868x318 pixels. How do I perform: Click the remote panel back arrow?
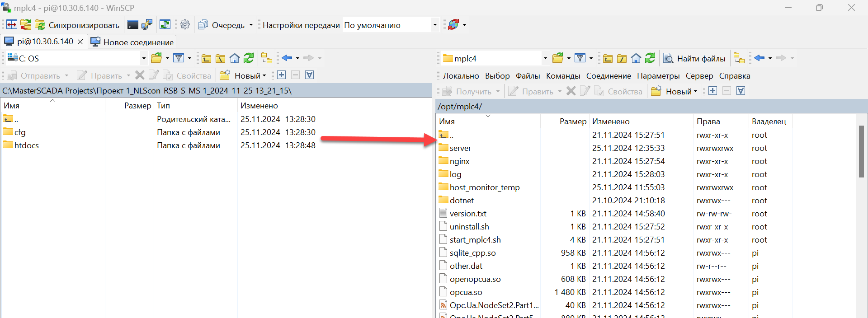click(x=759, y=58)
